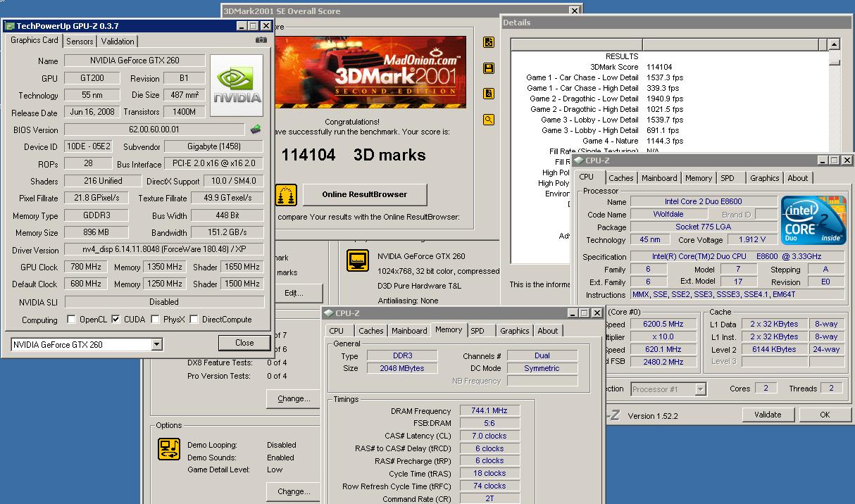
Task: Click the Bandwidth 151.2 GB/s field
Action: click(227, 232)
